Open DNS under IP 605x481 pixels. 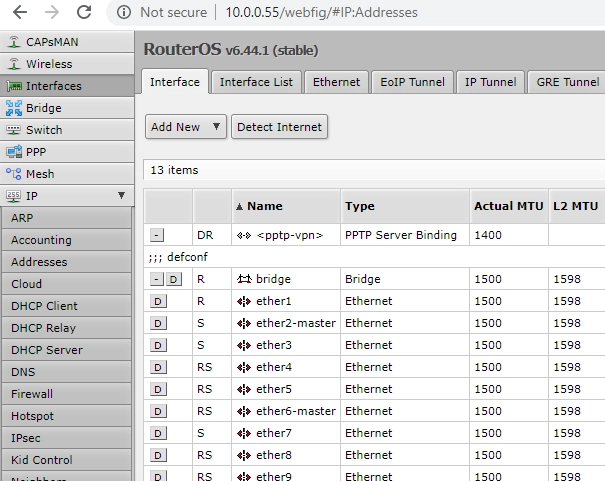[x=66, y=372]
